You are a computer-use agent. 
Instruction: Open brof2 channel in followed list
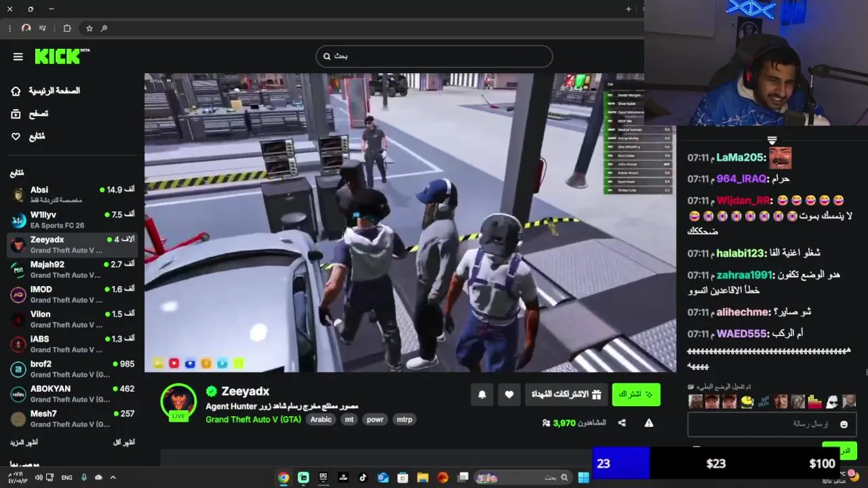72,369
